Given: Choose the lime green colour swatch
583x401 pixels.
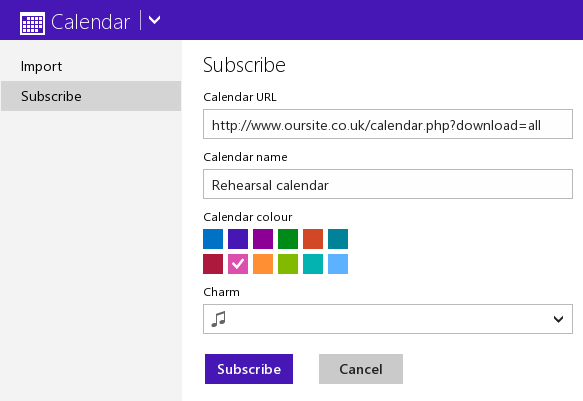Looking at the screenshot, I should click(288, 264).
